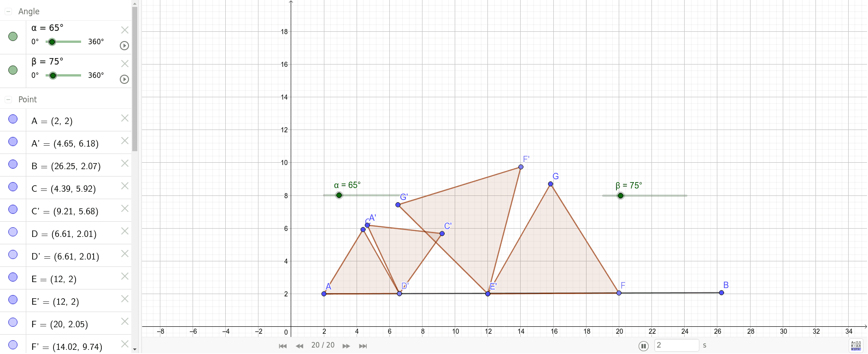
Task: Click the α slider handle in the algebra panel
Action: [52, 42]
